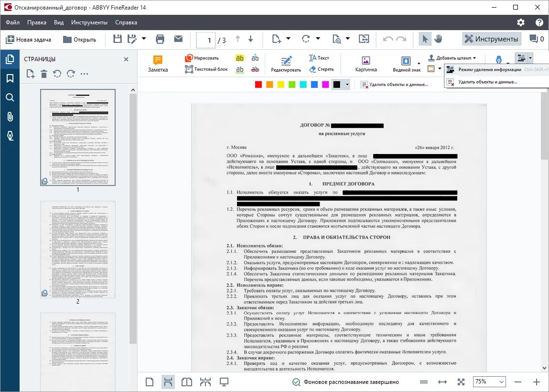Enable full screen monitor view

coord(224,382)
